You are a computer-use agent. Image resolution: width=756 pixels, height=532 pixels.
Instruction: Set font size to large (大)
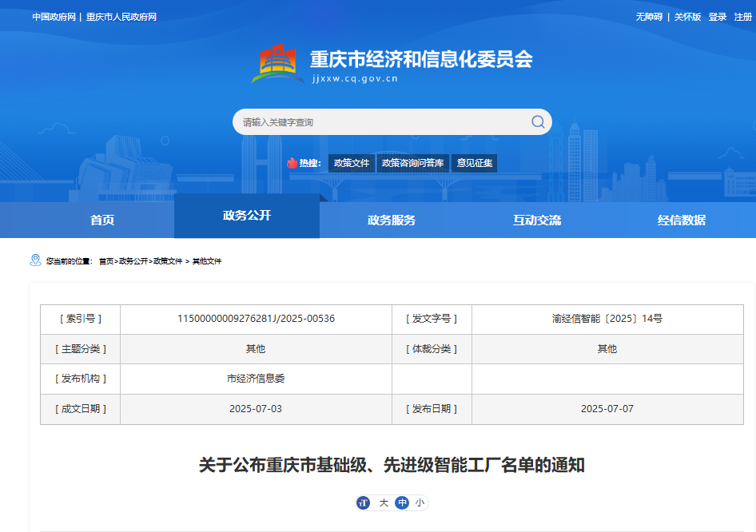tap(384, 502)
